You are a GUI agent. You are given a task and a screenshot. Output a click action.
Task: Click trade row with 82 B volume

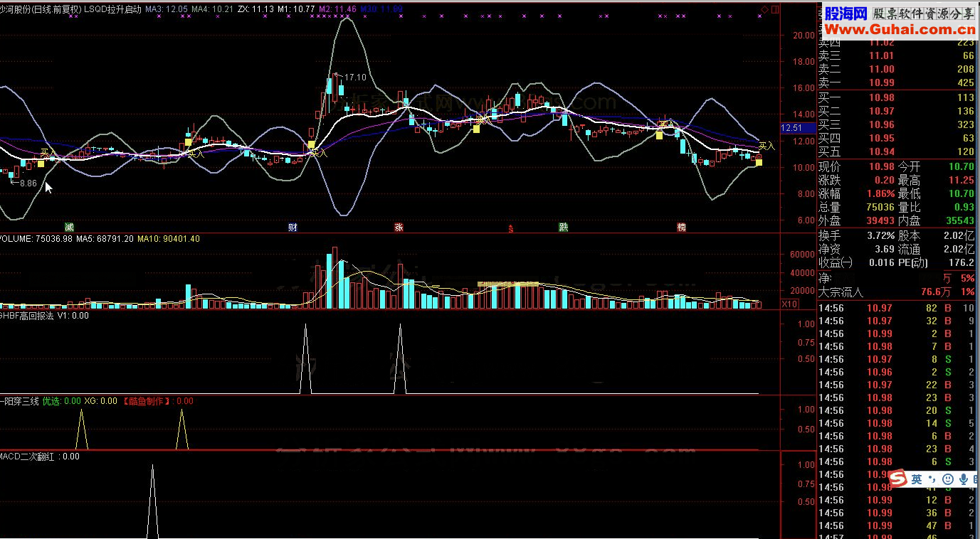click(898, 308)
